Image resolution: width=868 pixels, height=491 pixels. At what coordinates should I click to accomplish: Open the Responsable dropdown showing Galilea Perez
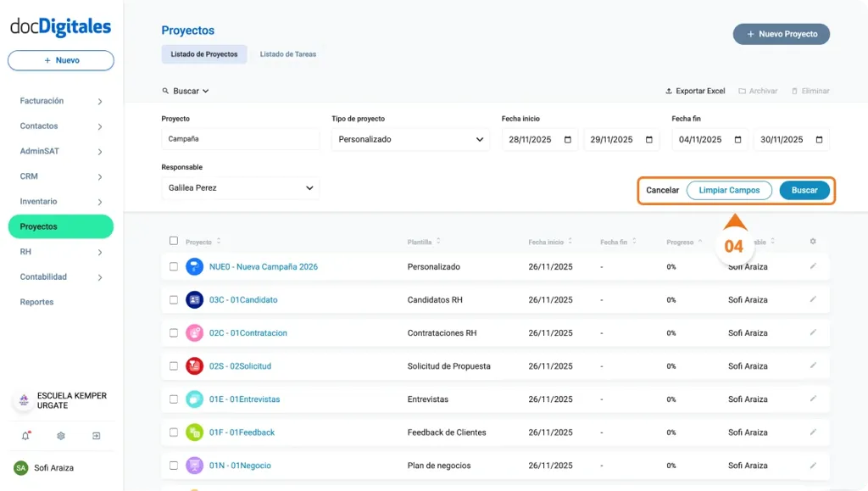[x=240, y=188]
